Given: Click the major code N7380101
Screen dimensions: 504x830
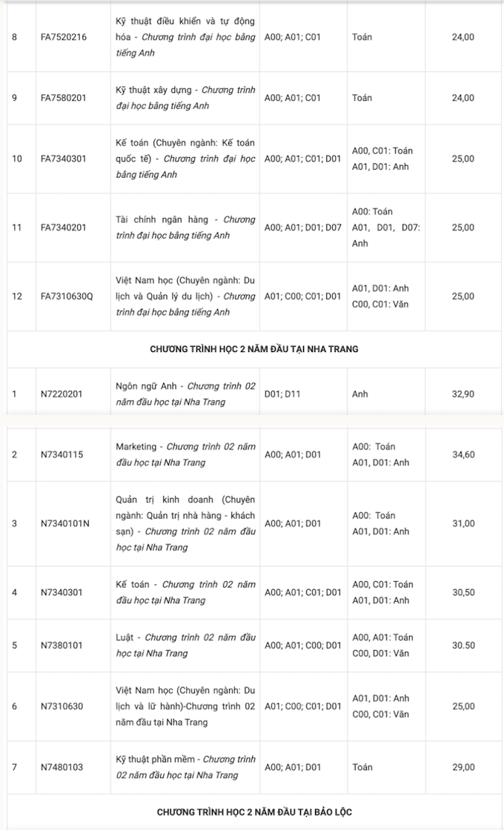Looking at the screenshot, I should pyautogui.click(x=62, y=645).
